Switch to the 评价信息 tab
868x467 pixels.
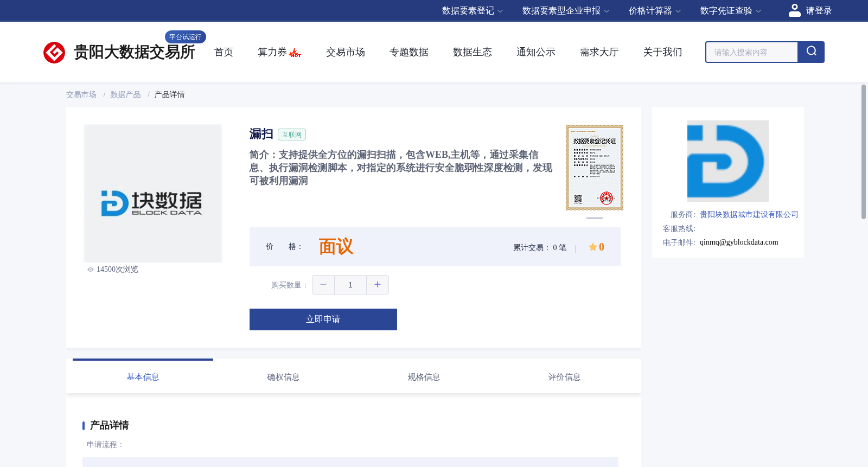point(564,377)
